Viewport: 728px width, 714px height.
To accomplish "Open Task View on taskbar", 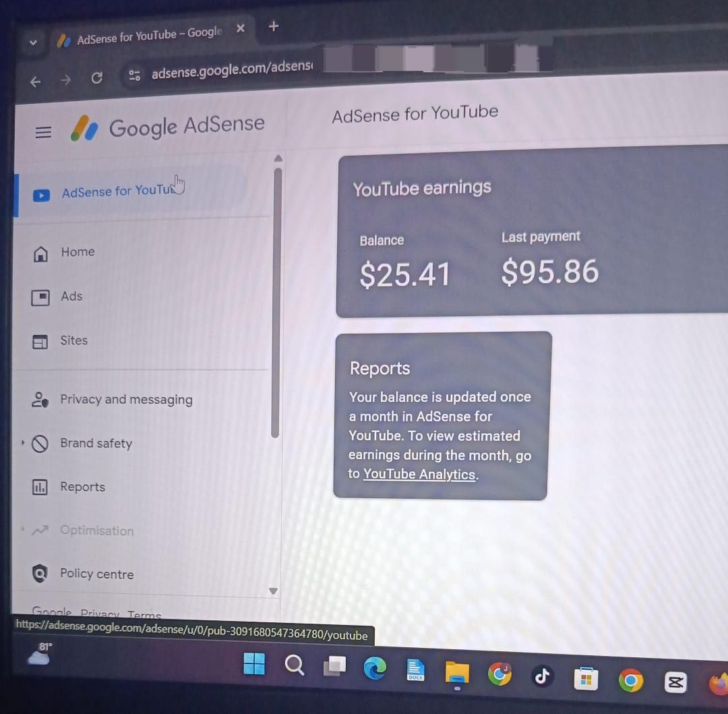I will point(335,666).
